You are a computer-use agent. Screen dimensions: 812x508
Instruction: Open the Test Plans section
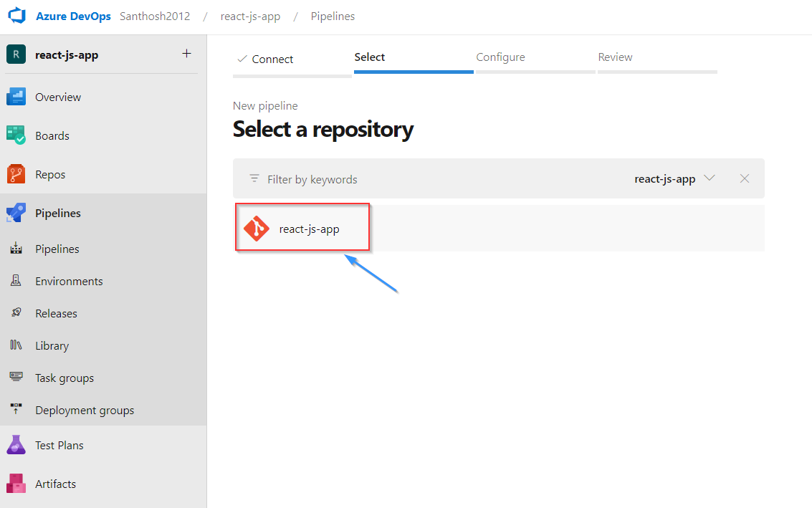pos(59,446)
